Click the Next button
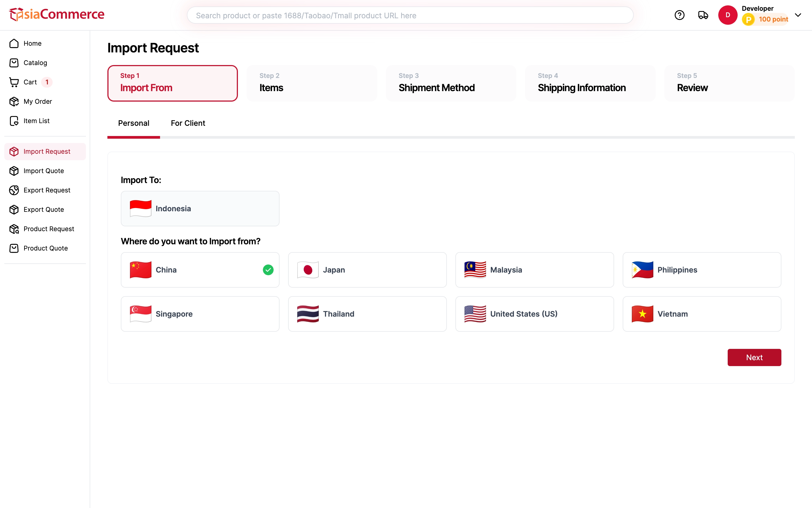Viewport: 812px width, 508px height. coord(754,357)
